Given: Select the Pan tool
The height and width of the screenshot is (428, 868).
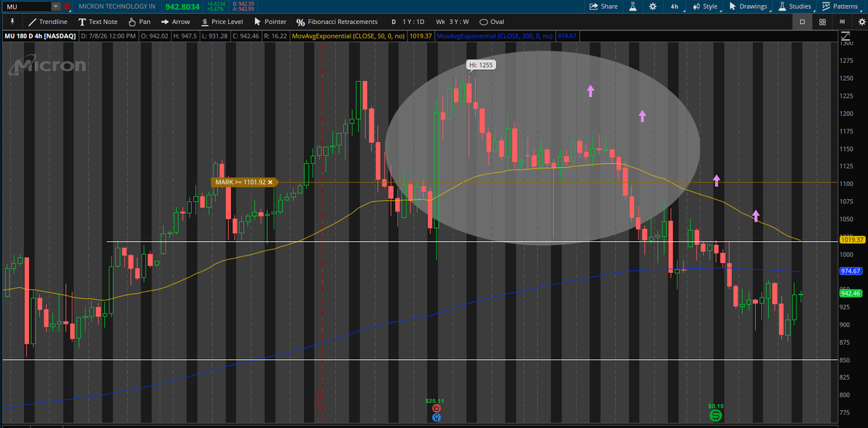Looking at the screenshot, I should [x=139, y=22].
